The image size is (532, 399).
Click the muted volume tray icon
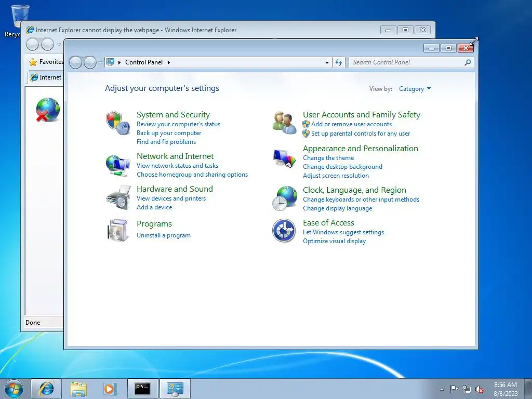[x=480, y=389]
